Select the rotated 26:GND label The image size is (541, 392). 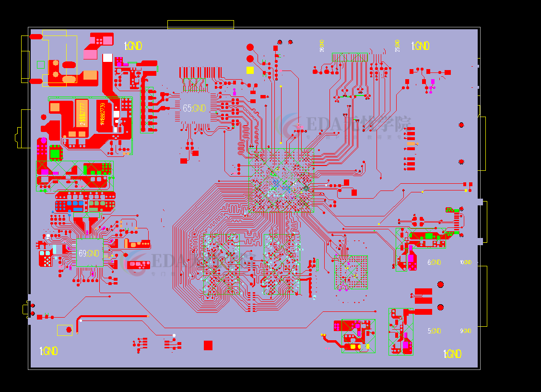coord(322,46)
